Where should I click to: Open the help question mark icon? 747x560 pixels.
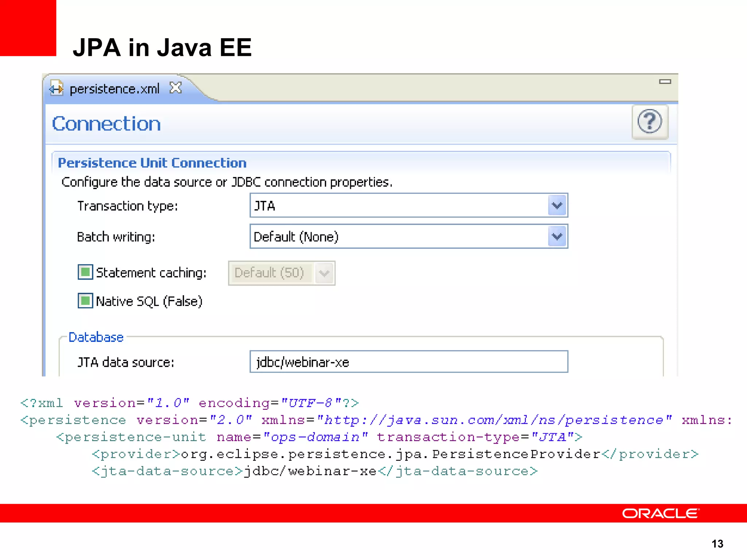(x=650, y=122)
